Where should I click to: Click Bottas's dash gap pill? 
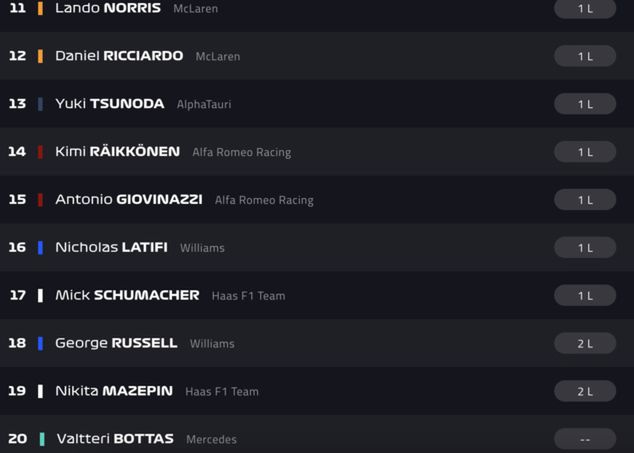585,439
